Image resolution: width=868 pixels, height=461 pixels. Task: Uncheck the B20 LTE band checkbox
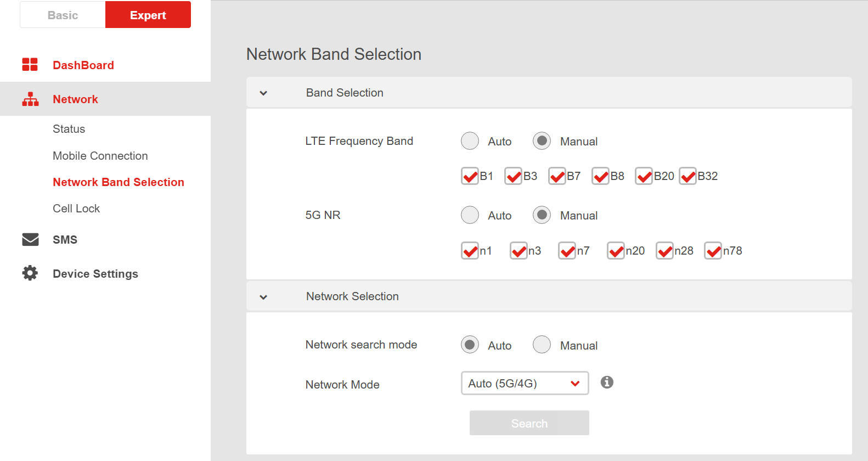click(x=644, y=177)
